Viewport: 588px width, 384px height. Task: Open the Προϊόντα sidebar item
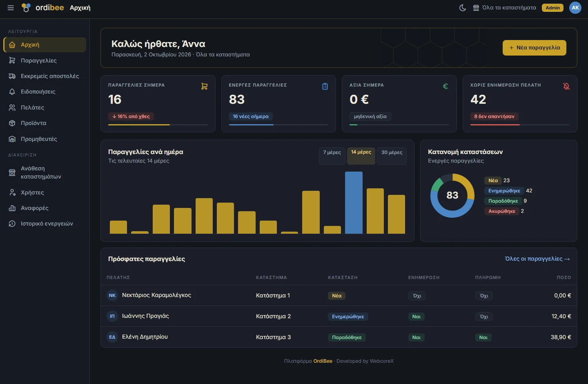(x=45, y=123)
